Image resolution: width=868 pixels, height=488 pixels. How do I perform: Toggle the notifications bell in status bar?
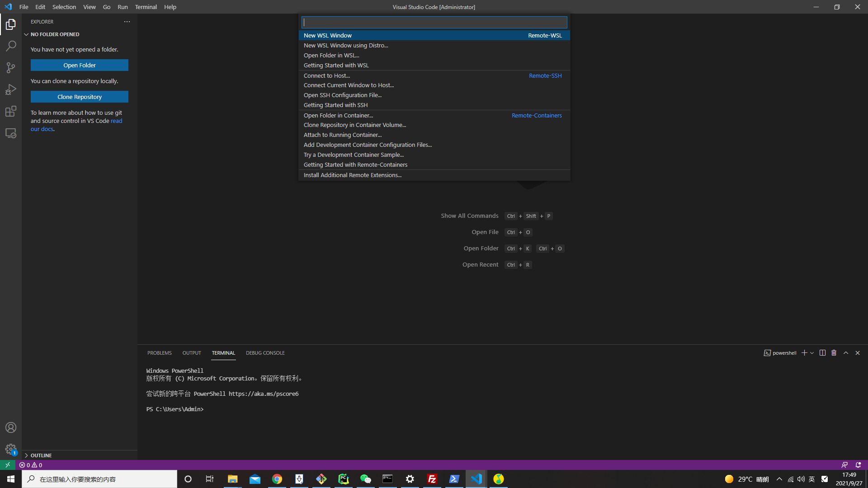click(857, 465)
